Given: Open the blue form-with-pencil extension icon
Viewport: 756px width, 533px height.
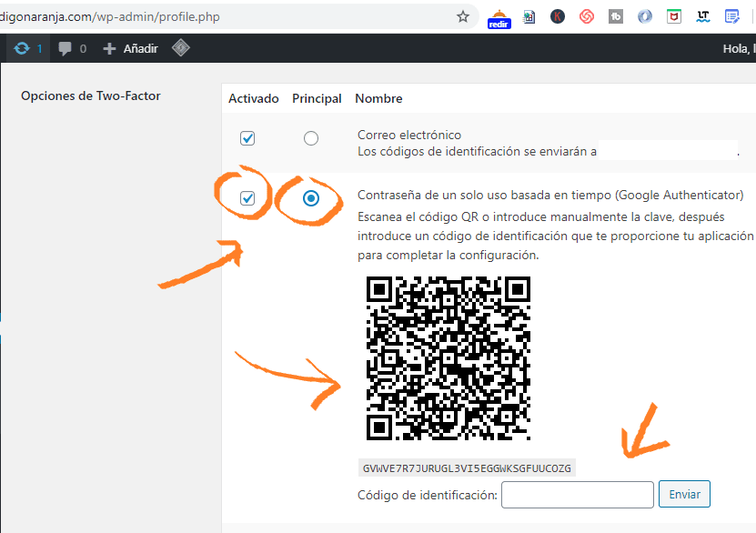Looking at the screenshot, I should coord(732,17).
